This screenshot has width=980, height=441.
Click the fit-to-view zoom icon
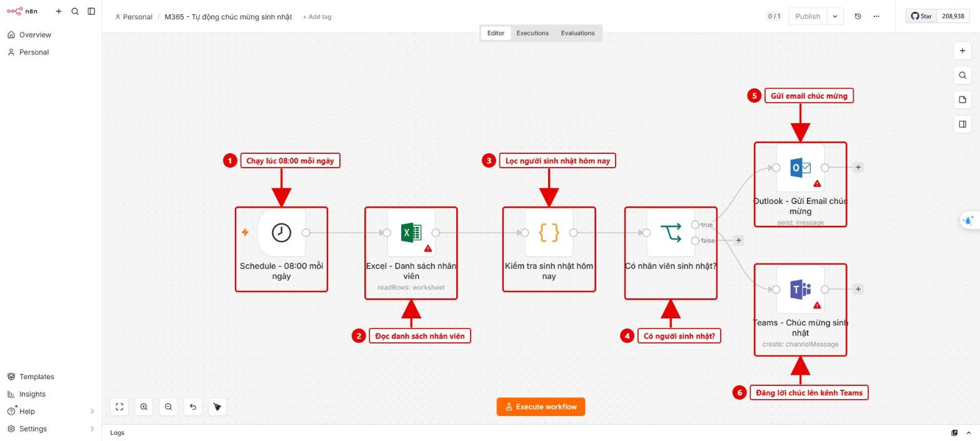[x=119, y=407]
